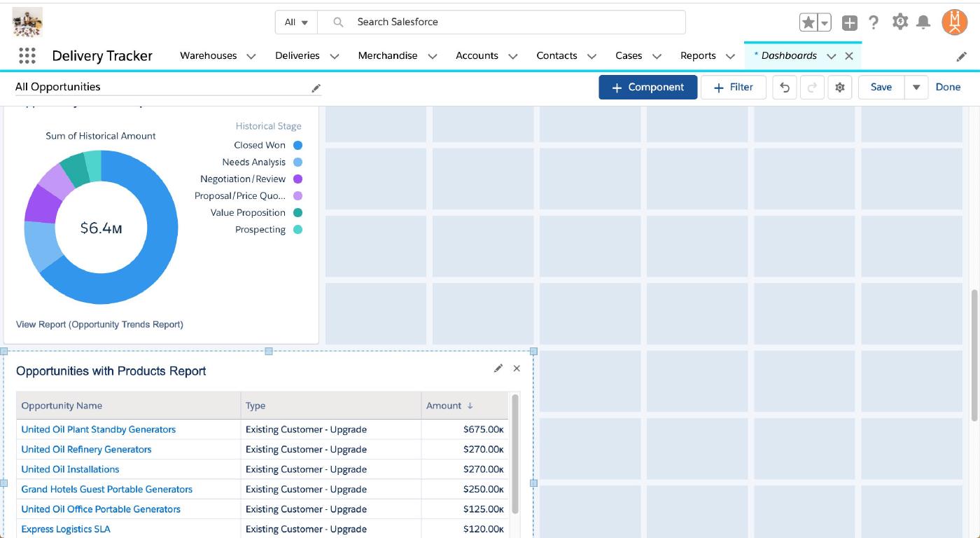Viewport: 980px width, 538px height.
Task: Expand the Save options dropdown arrow
Action: coord(916,88)
